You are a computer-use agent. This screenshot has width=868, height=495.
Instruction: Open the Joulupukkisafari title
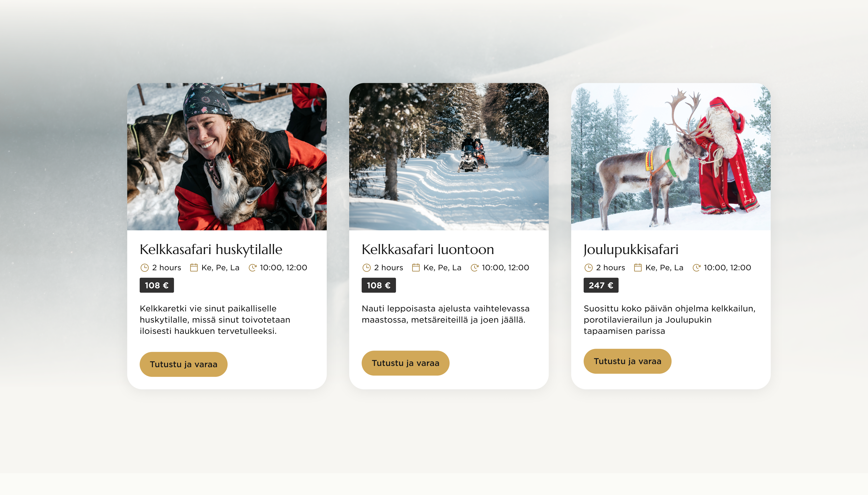(x=631, y=250)
